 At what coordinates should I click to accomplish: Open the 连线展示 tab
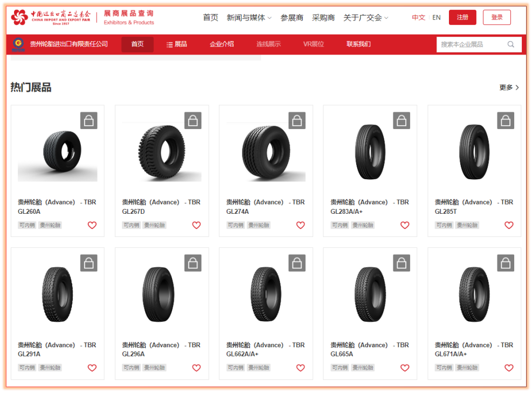(x=269, y=44)
